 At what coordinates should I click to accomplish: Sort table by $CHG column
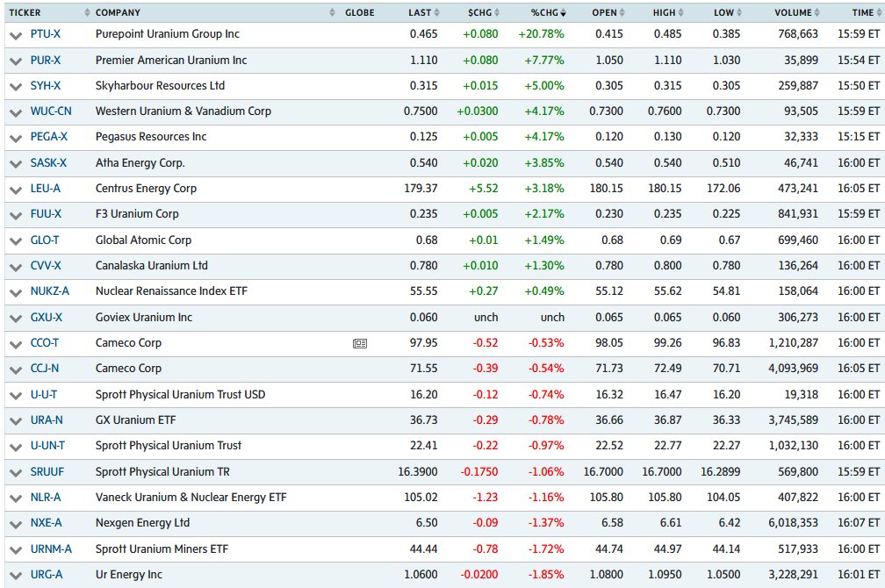pos(484,12)
